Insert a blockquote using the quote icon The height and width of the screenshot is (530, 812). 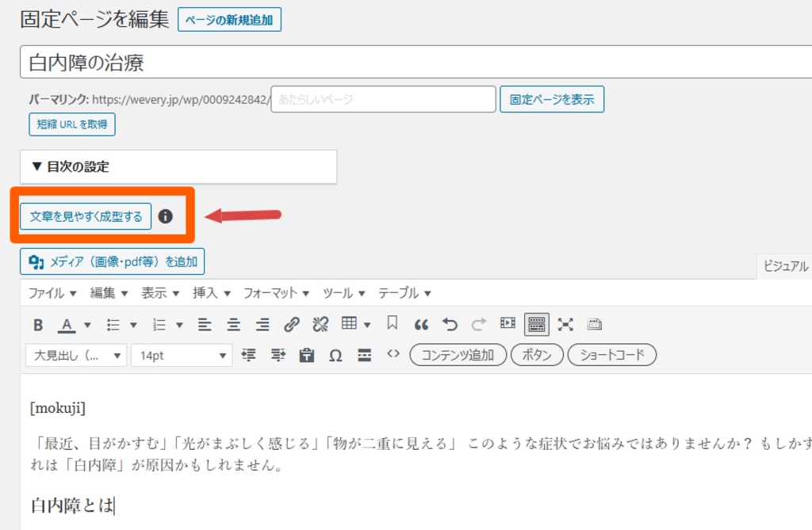[x=422, y=324]
